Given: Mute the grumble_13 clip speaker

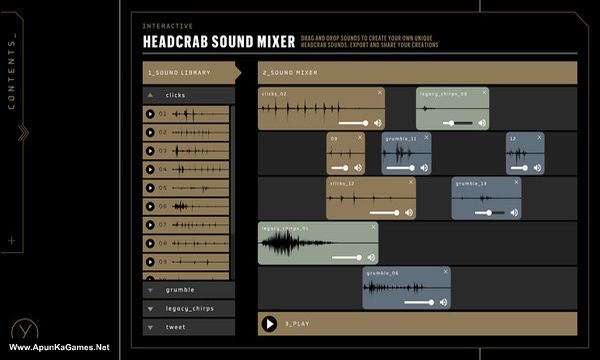Looking at the screenshot, I should click(514, 212).
